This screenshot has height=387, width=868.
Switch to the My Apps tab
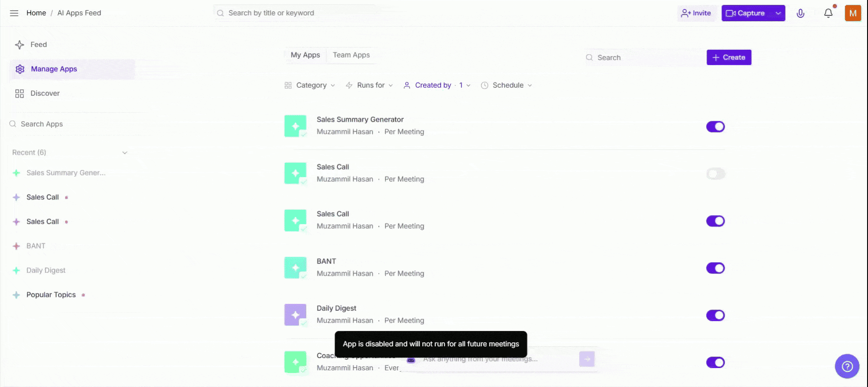click(305, 55)
